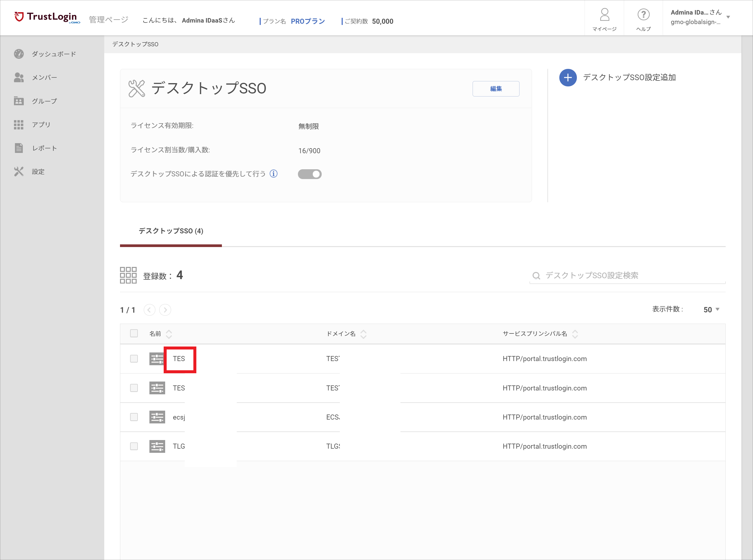The height and width of the screenshot is (560, 753).
Task: Open the ダッシュボード gauge icon in sidebar
Action: click(19, 54)
